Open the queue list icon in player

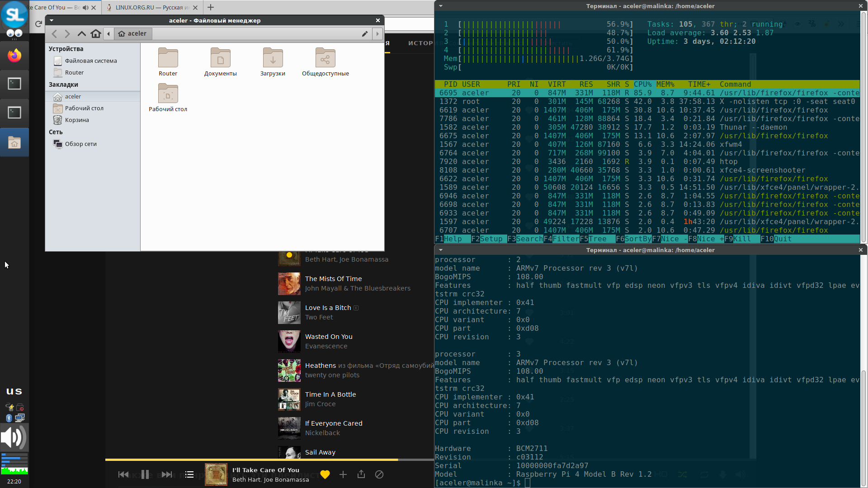coord(189,474)
